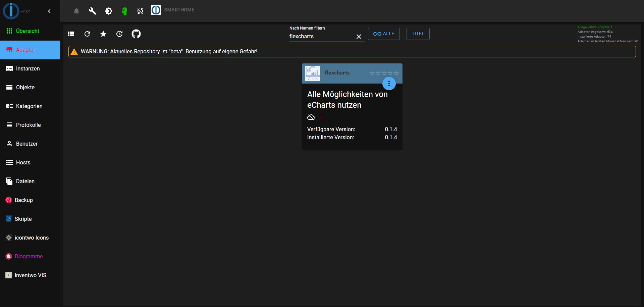The image size is (644, 307).
Task: Click the TITEL sort button
Action: 418,34
